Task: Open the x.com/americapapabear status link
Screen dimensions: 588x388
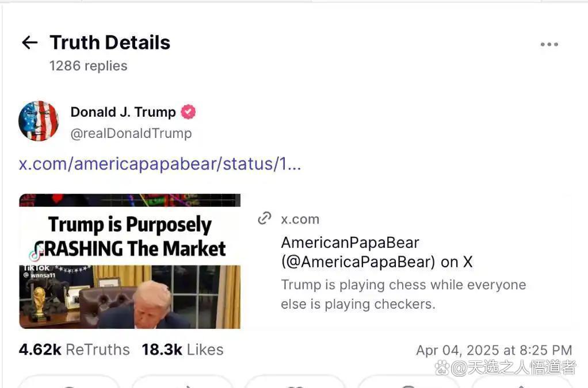Action: tap(159, 164)
